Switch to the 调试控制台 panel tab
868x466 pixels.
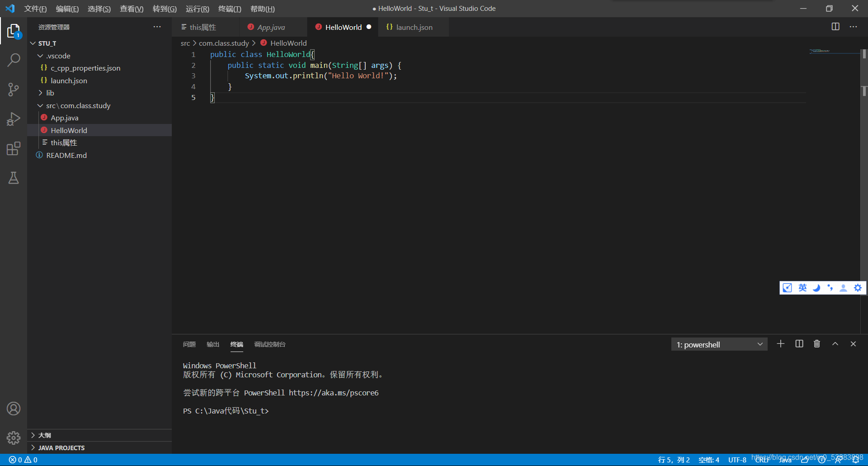click(270, 344)
